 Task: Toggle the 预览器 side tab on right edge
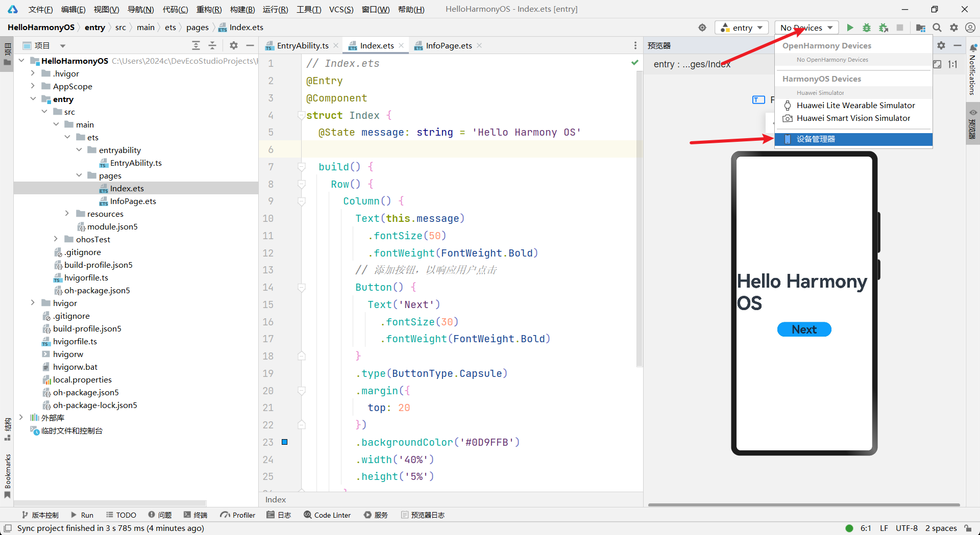pyautogui.click(x=972, y=123)
